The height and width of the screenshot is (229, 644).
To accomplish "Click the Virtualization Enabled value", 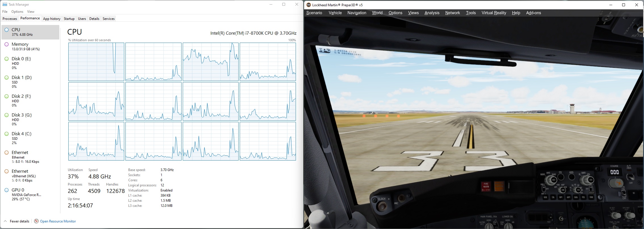I will point(167,190).
